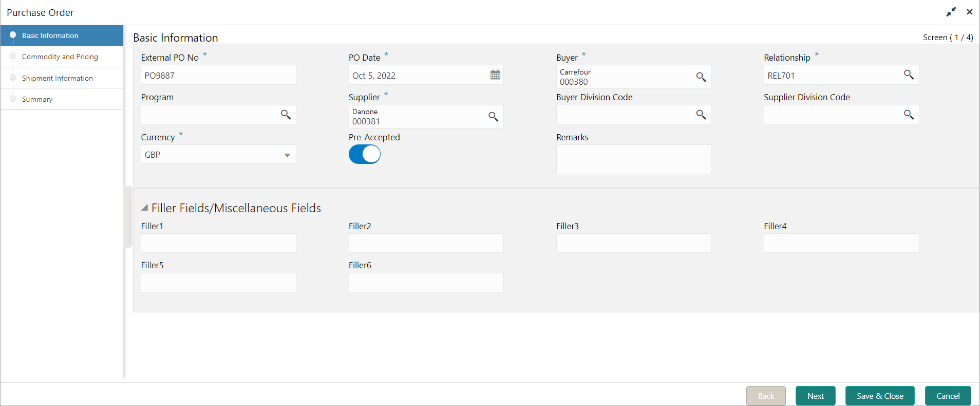Click the Next button
Viewport: 980px width, 406px height.
click(x=815, y=396)
